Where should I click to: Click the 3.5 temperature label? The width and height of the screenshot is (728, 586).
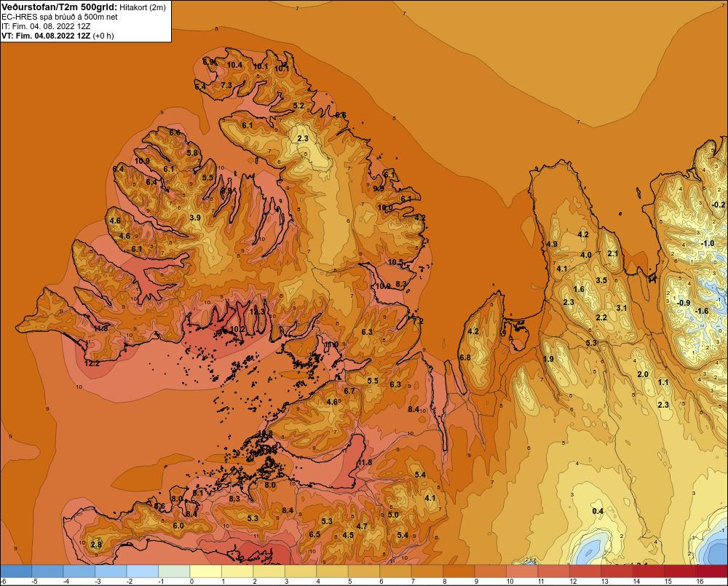[601, 280]
